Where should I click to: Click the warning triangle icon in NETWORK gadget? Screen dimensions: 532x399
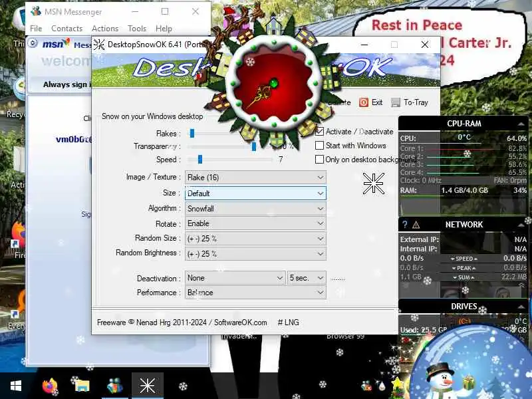tap(416, 225)
